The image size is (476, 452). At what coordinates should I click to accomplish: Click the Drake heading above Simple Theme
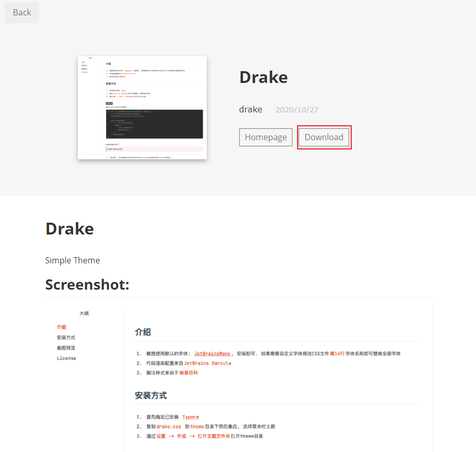[70, 229]
